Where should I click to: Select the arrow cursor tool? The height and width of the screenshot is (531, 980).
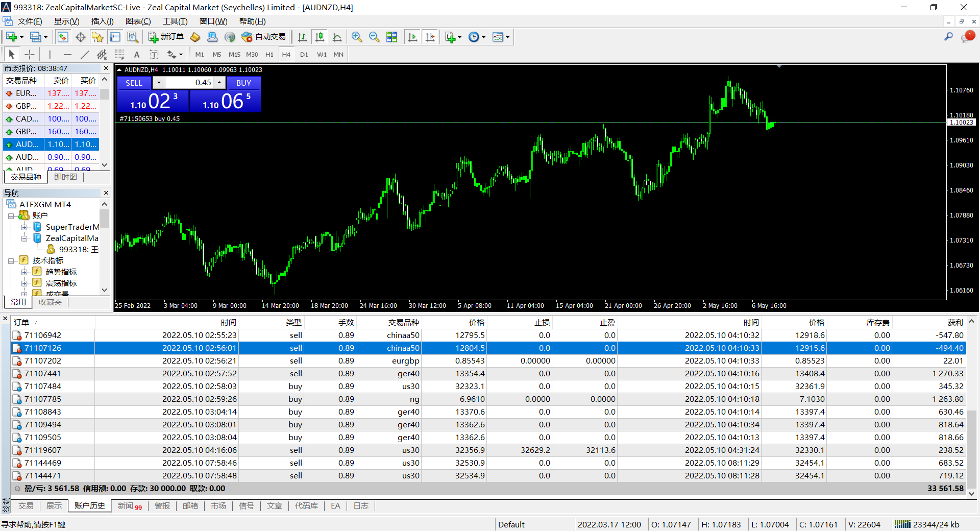click(x=12, y=54)
